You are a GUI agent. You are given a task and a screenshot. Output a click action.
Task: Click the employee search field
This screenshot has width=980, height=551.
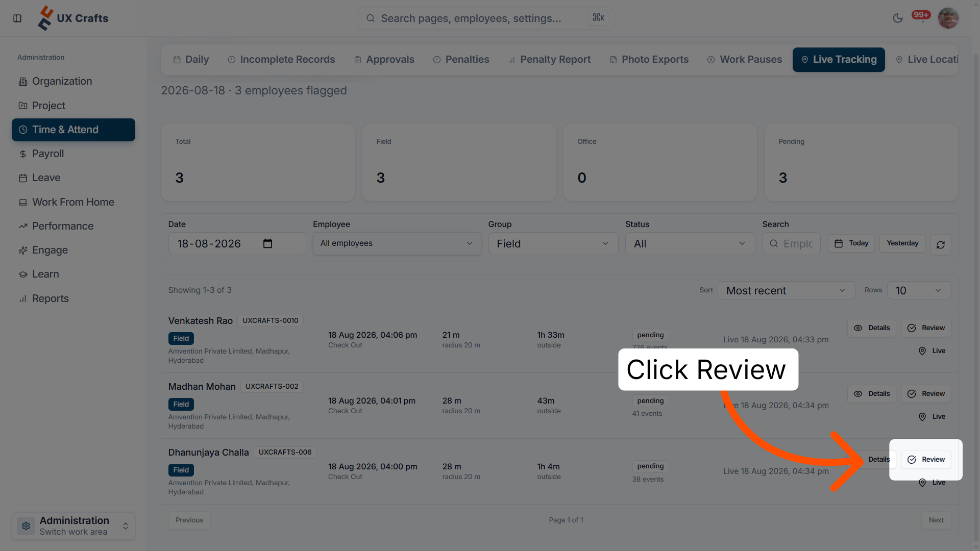coord(792,244)
